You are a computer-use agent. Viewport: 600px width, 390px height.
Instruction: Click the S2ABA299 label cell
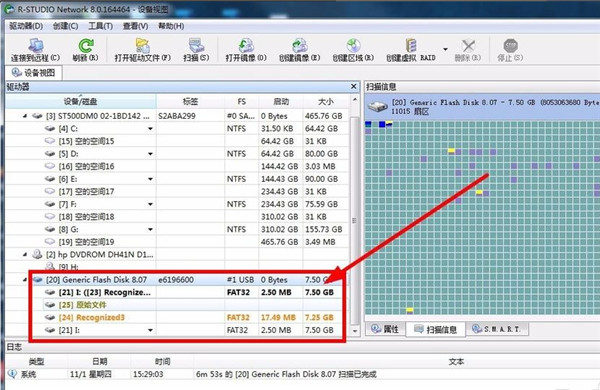tap(177, 116)
